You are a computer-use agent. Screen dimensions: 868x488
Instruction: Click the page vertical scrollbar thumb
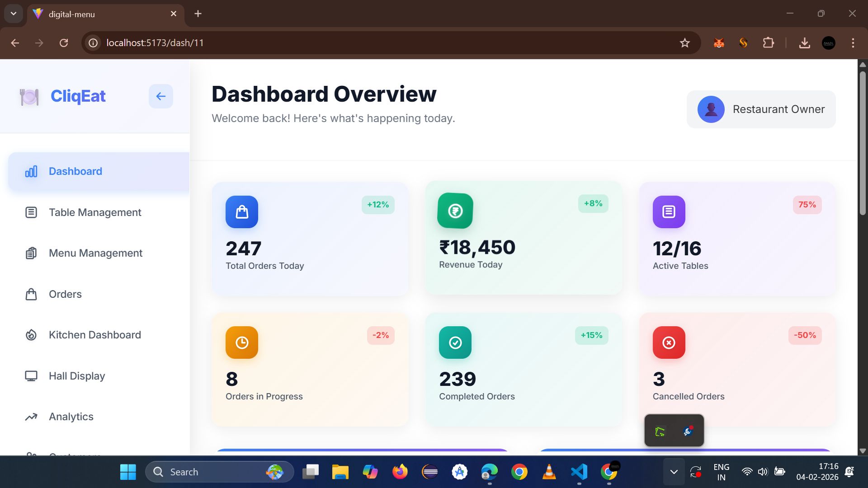click(x=863, y=142)
